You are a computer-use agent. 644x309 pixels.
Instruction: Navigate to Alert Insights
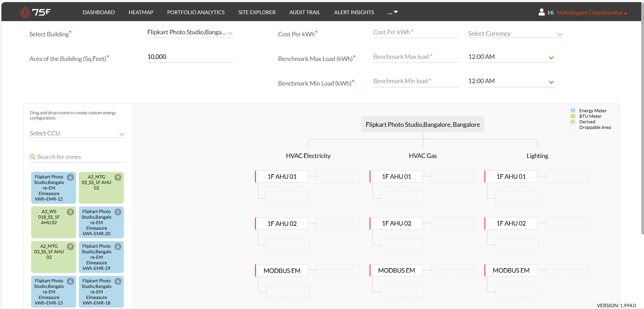point(354,12)
